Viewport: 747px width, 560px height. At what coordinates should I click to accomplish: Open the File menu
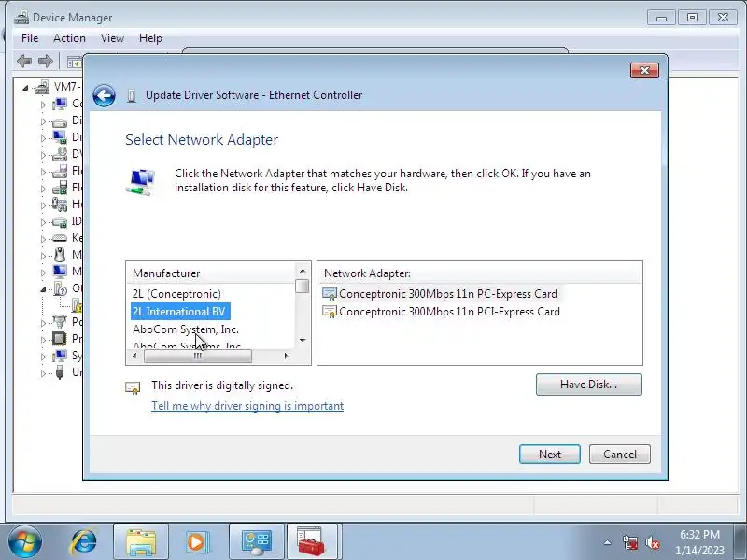30,38
